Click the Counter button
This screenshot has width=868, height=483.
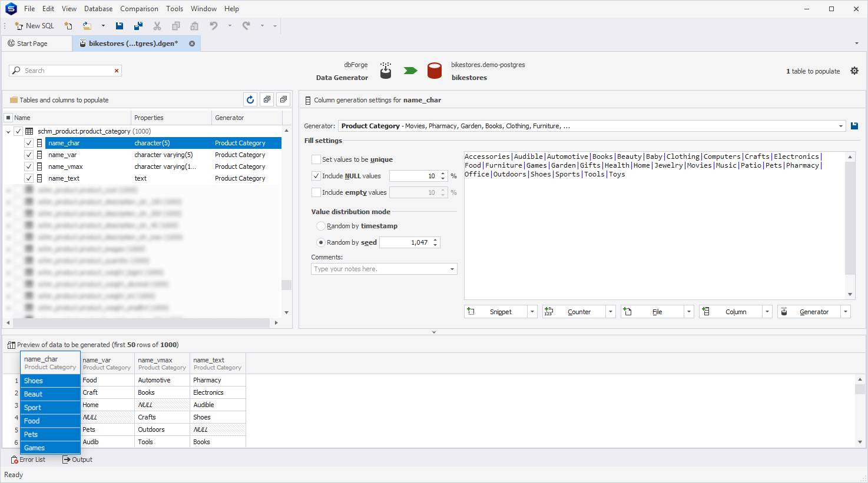coord(574,312)
